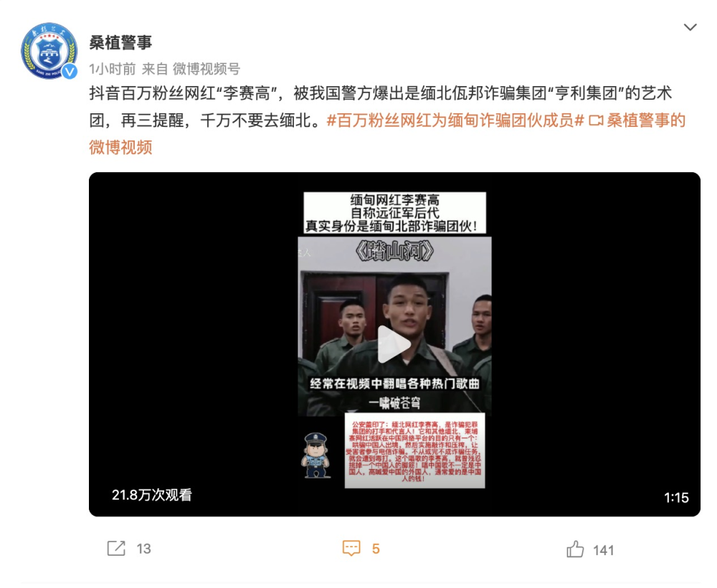The height and width of the screenshot is (588, 717).
Task: Like the post with the thumbs-up icon
Action: coord(575,549)
